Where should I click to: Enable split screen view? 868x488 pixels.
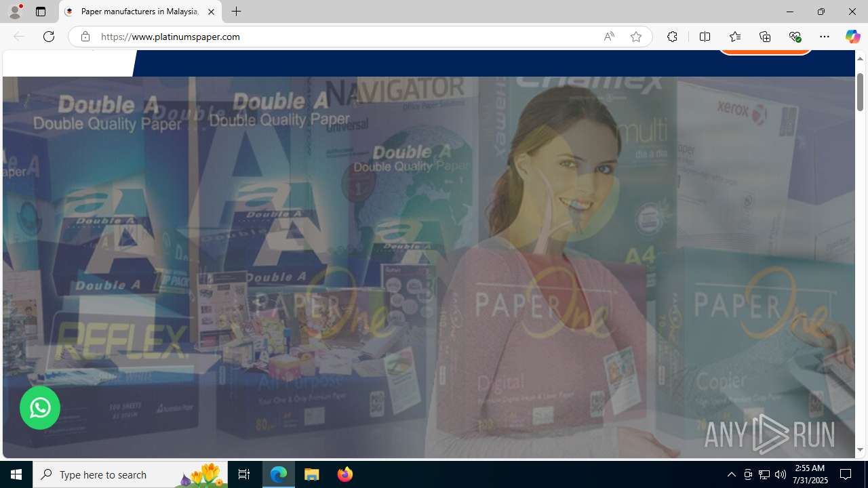coord(705,37)
